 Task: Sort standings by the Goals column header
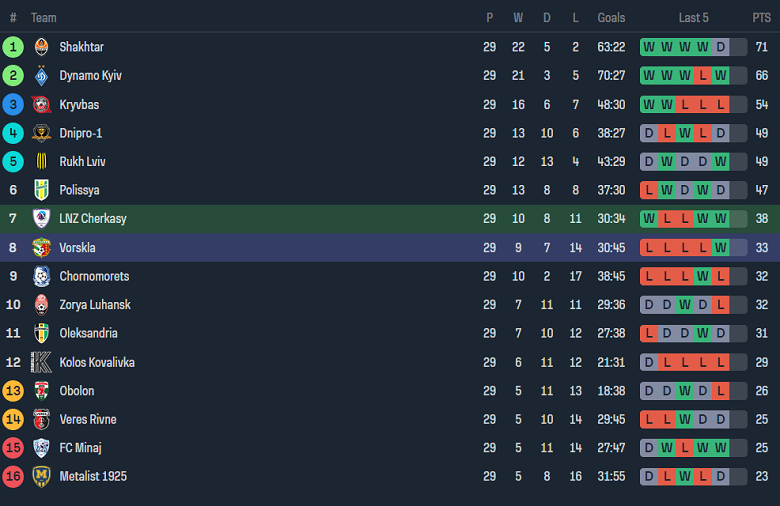coord(611,18)
